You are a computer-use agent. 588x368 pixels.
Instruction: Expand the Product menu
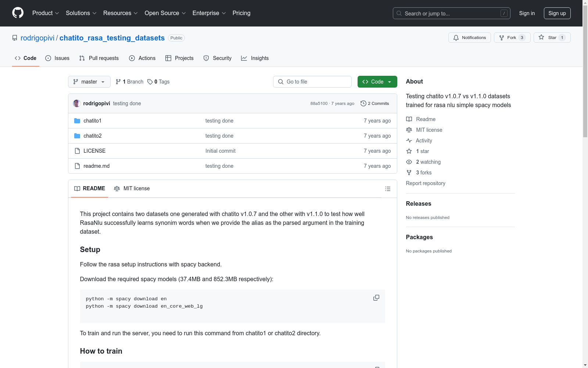[46, 13]
